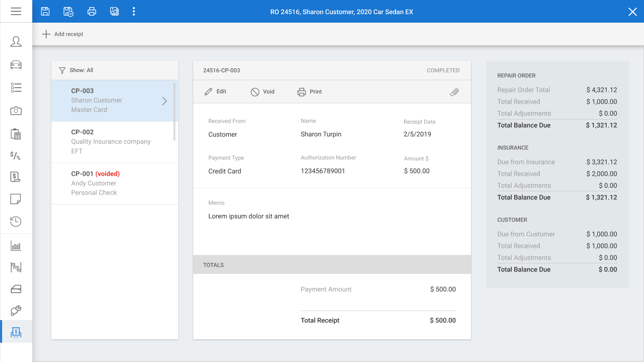Click the receipt list scrollbar
The height and width of the screenshot is (362, 644).
pos(174,111)
